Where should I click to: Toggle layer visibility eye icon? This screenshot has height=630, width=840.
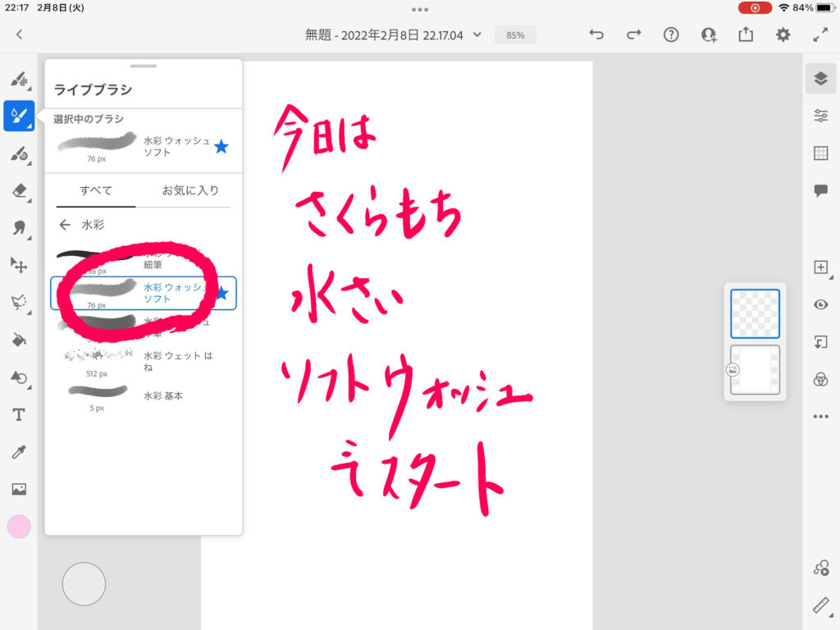coord(820,304)
